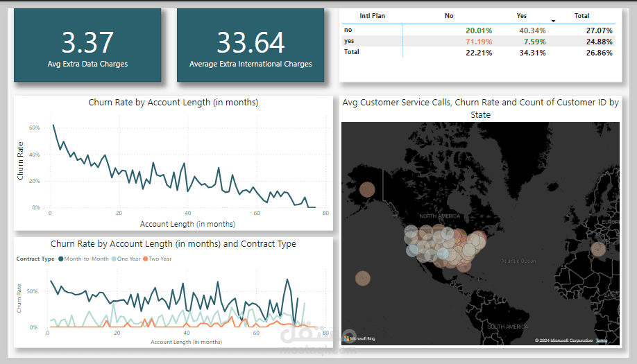Screen dimensions: 637x364
Task: Click the Churn Rate by Account Length title
Action: coord(173,103)
